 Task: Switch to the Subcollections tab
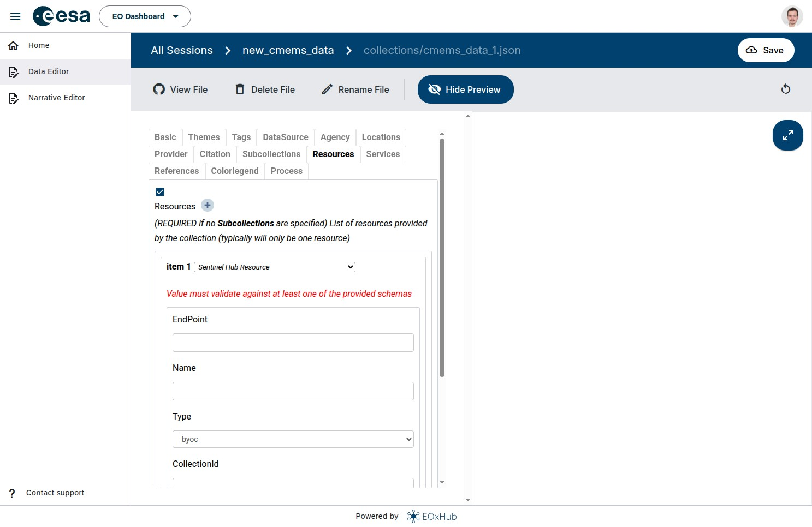pos(271,154)
